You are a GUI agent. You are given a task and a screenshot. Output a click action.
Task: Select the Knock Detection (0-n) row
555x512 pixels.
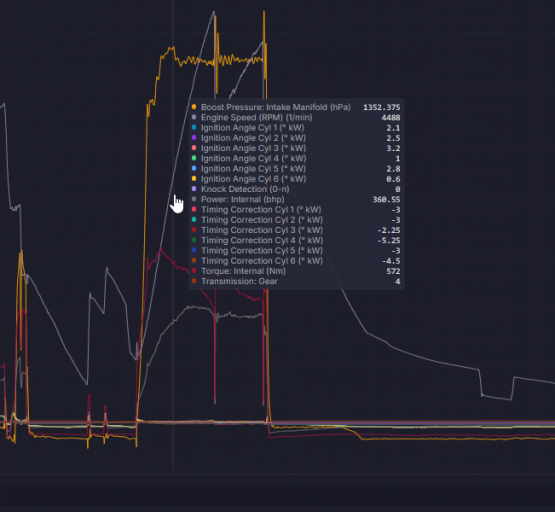[296, 189]
